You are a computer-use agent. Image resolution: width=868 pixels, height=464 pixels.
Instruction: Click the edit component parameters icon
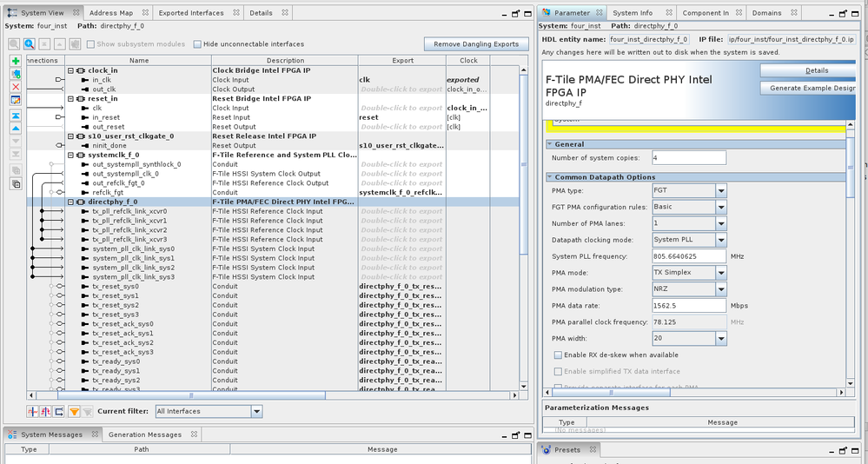pos(16,100)
